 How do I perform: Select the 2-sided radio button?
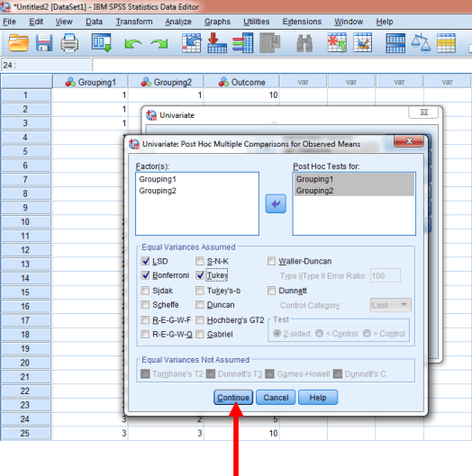[277, 334]
